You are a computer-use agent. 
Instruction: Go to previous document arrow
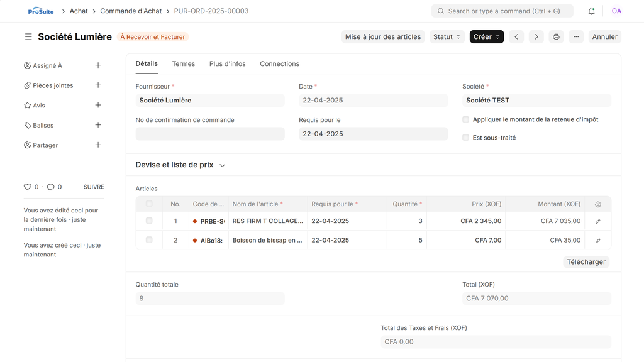click(516, 36)
